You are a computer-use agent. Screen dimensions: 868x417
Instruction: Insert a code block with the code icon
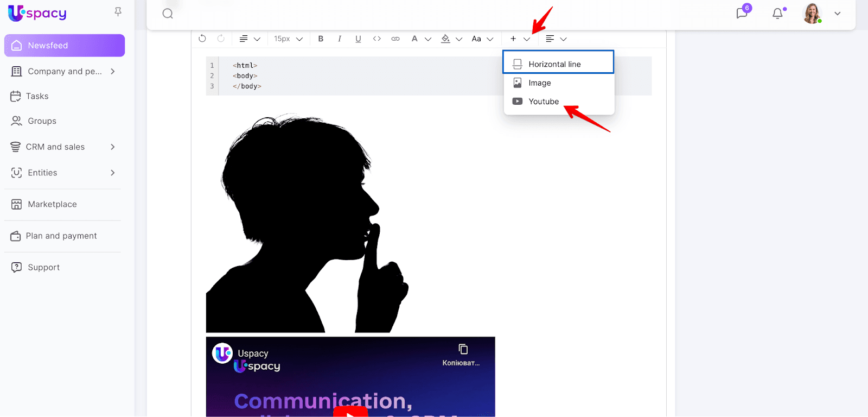click(377, 39)
